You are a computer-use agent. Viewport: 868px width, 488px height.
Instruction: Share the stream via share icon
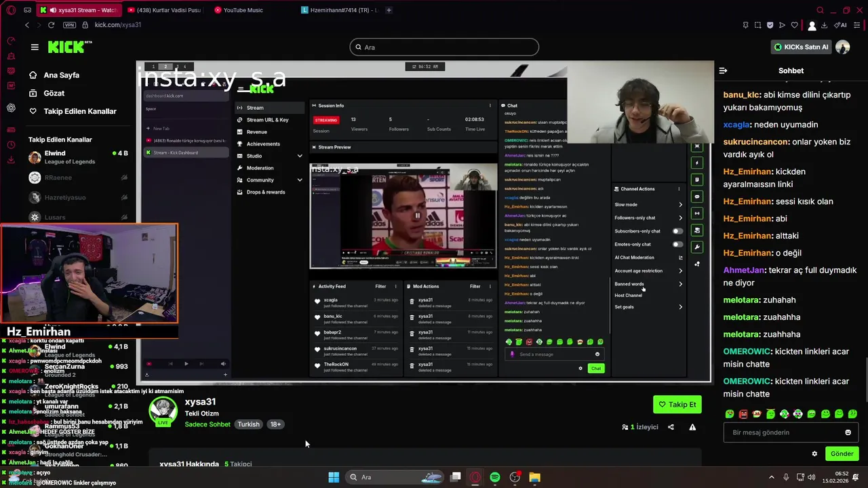coord(671,427)
